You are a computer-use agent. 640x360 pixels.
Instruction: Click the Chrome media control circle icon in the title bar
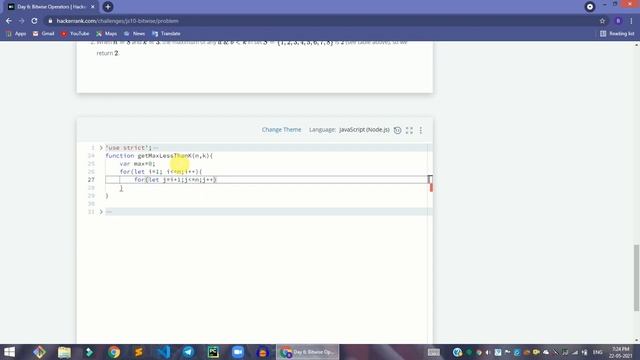[x=590, y=7]
